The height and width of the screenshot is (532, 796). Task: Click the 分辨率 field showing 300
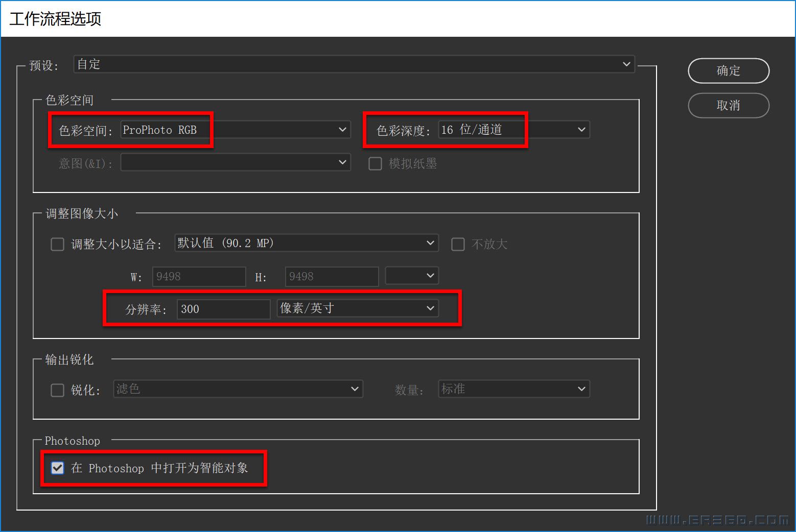(223, 309)
